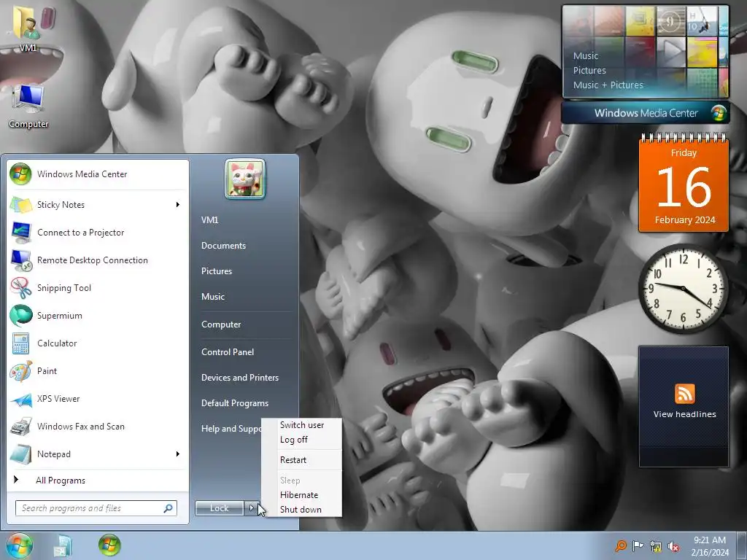747x560 pixels.
Task: Launch Connect to a Projector
Action: [98, 233]
